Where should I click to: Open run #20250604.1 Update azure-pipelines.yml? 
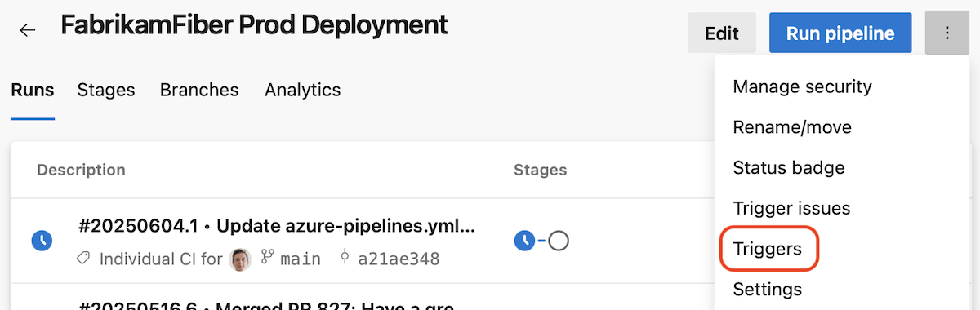(277, 226)
